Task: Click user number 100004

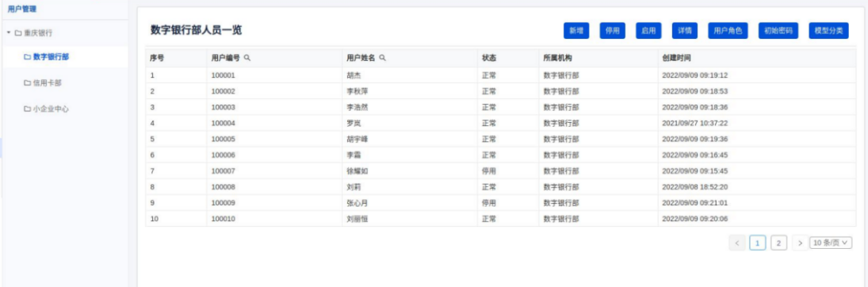Action: coord(223,123)
